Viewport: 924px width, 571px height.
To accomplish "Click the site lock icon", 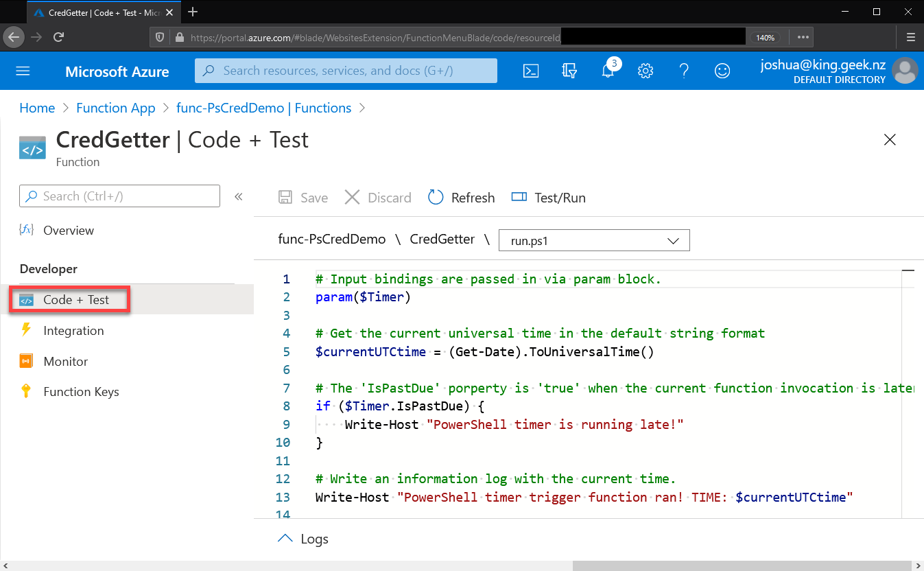I will tap(179, 38).
